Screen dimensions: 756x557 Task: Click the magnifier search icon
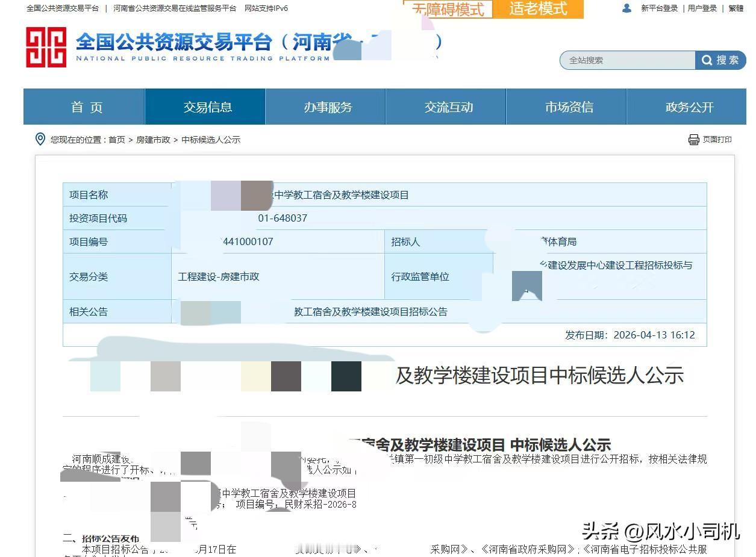707,60
